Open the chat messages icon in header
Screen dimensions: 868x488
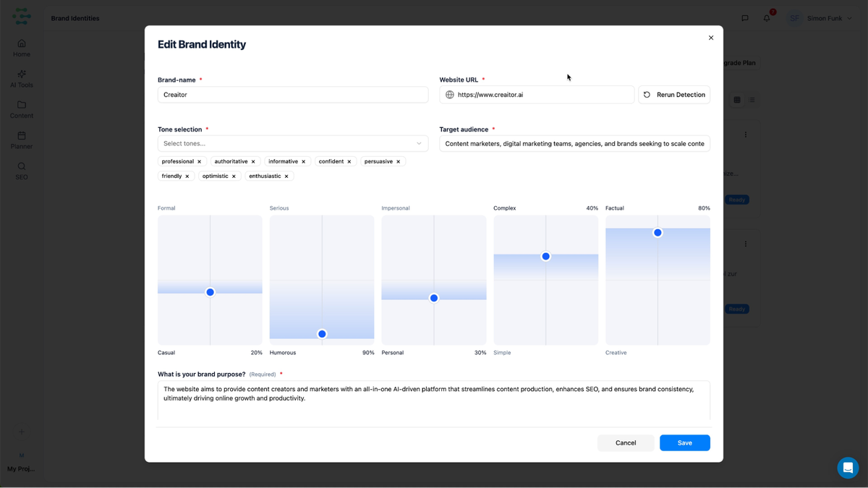[x=745, y=18]
